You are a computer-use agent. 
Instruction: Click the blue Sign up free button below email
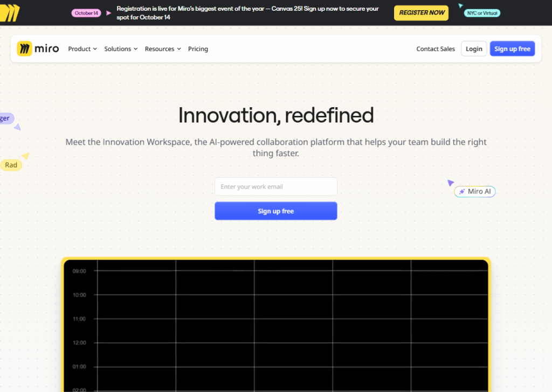(x=275, y=211)
